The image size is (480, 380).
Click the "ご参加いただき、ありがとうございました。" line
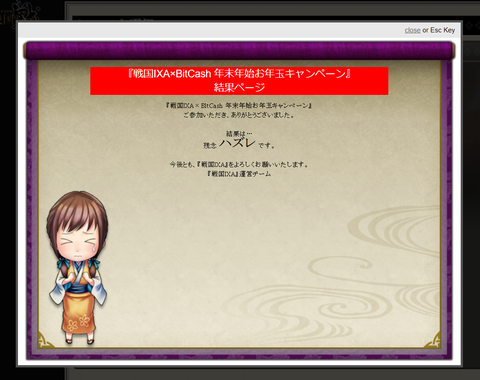239,115
